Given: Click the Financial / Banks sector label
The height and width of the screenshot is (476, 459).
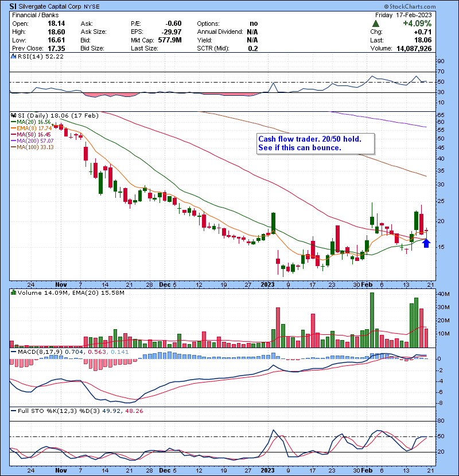Looking at the screenshot, I should pyautogui.click(x=35, y=15).
